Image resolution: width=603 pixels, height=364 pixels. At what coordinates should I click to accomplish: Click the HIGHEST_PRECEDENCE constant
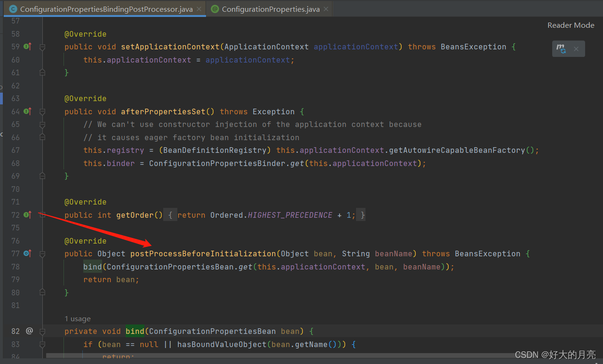290,215
